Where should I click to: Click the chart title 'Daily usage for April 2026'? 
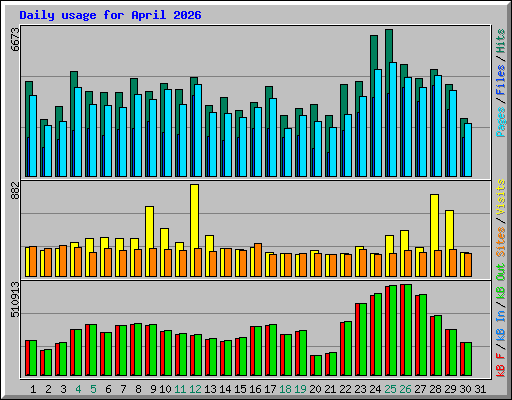(110, 15)
